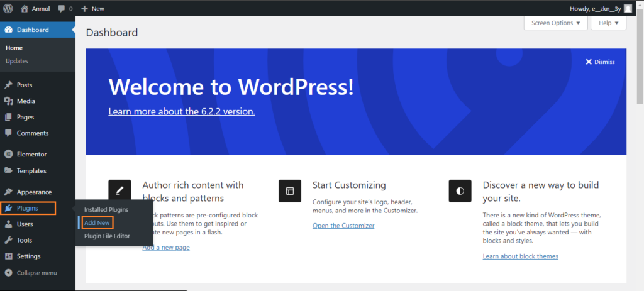
Task: Open Plugin File Editor submenu item
Action: click(108, 236)
